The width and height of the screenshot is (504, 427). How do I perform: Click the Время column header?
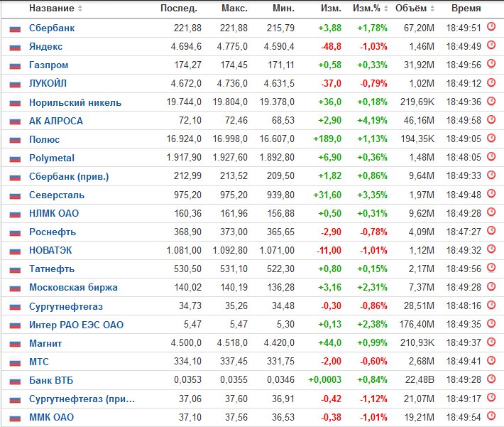pyautogui.click(x=466, y=9)
